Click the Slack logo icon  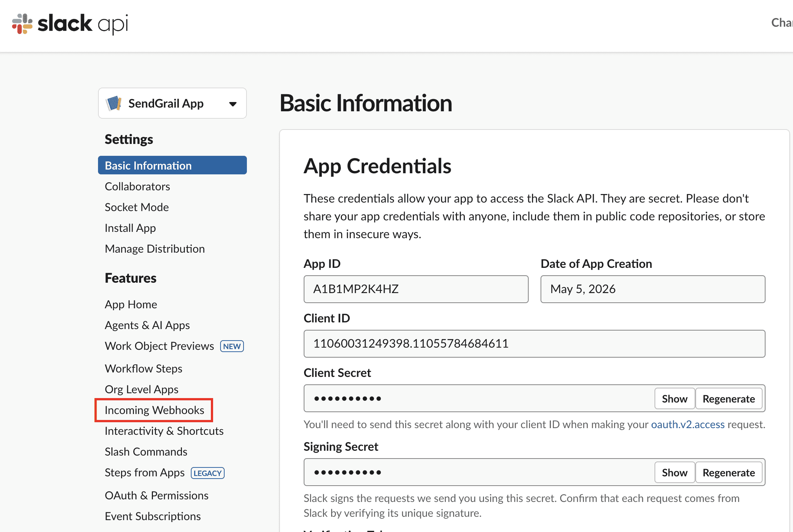click(22, 24)
